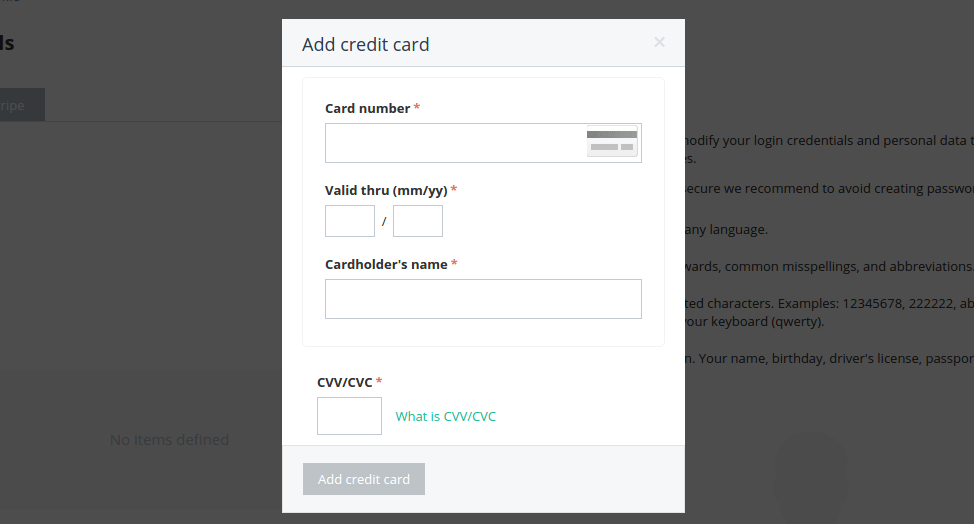
Task: Click the "Cardholder's name" label
Action: (x=386, y=264)
